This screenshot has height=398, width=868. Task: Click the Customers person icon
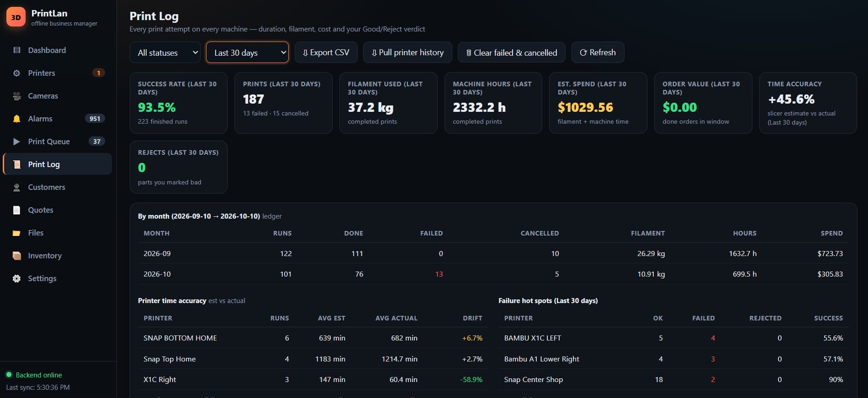[17, 187]
